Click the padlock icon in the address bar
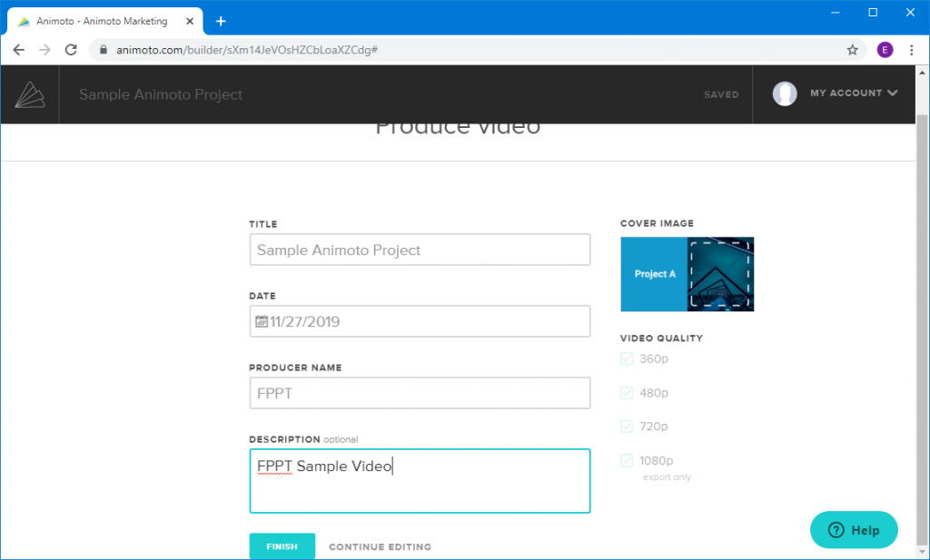Screen dimensions: 930x560 (x=103, y=50)
